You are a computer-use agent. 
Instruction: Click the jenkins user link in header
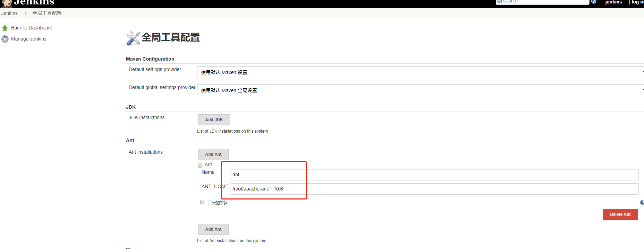point(613,2)
